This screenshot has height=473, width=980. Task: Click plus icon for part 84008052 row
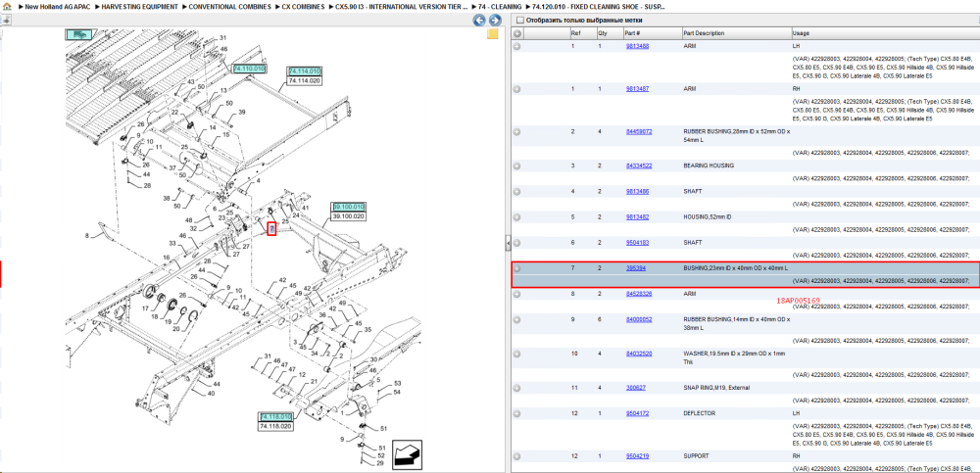pyautogui.click(x=517, y=319)
